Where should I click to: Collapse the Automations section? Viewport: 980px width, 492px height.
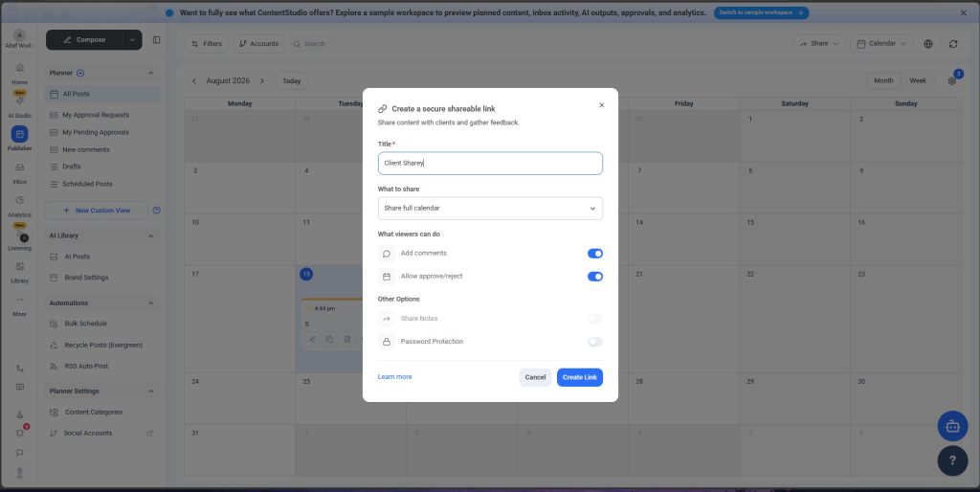click(x=150, y=303)
